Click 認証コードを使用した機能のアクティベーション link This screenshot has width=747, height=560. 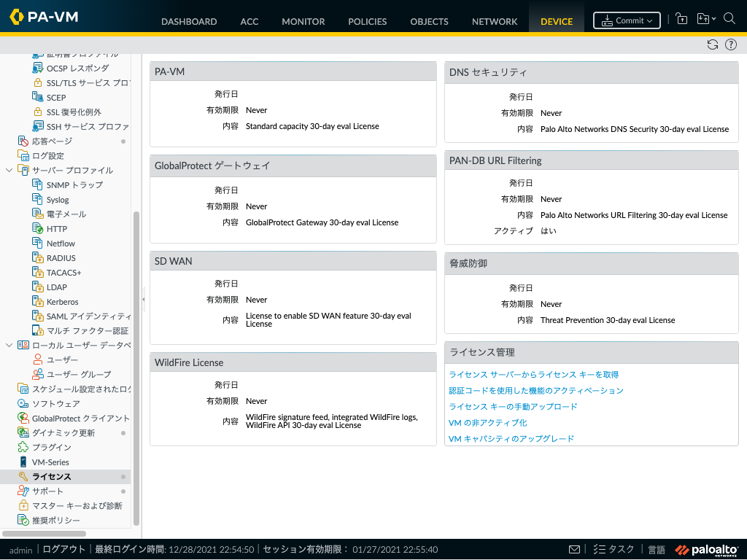coord(536,391)
